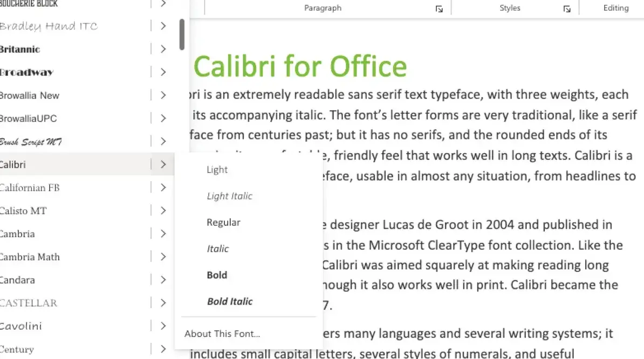Expand Bradley Hand ITC font variants
Image resolution: width=644 pixels, height=359 pixels.
pyautogui.click(x=163, y=26)
